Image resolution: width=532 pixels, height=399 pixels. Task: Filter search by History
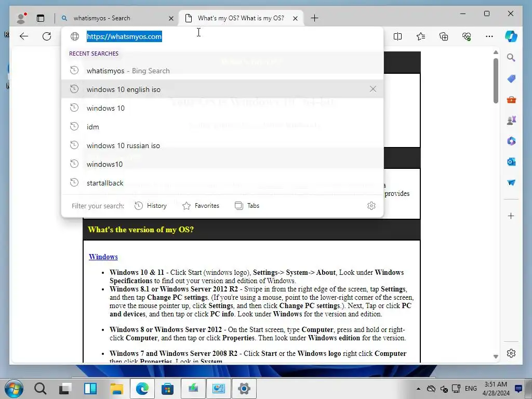[151, 206]
